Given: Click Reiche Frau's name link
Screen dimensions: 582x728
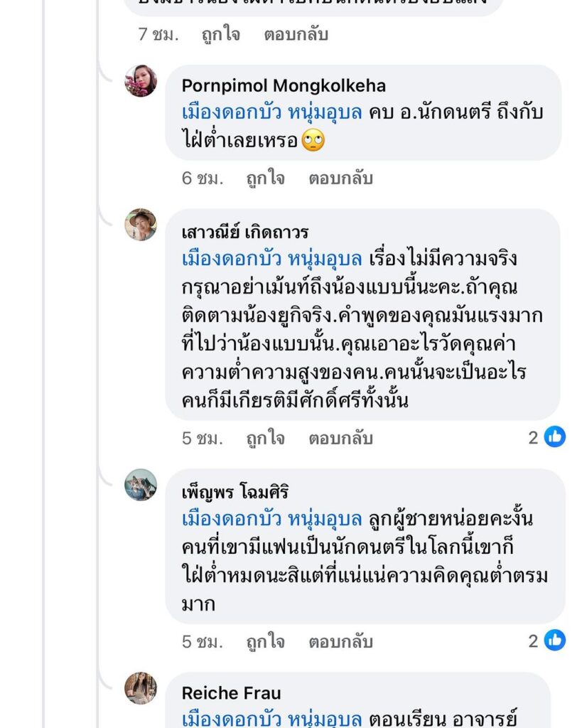Looking at the screenshot, I should 231,693.
